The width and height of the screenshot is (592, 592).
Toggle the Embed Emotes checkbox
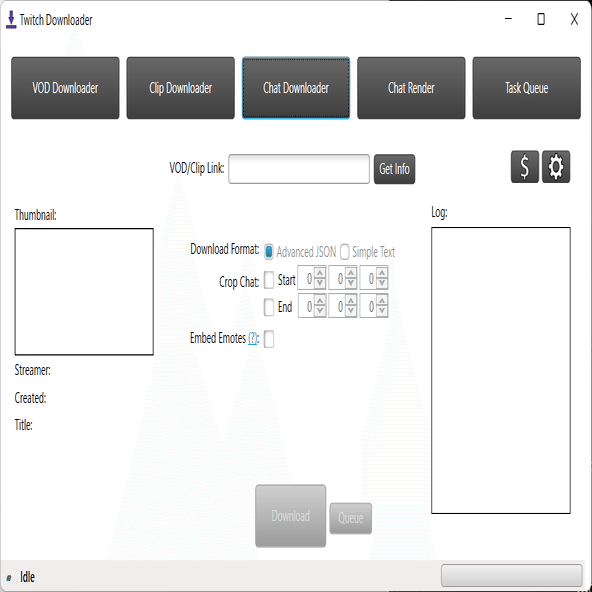tap(269, 339)
